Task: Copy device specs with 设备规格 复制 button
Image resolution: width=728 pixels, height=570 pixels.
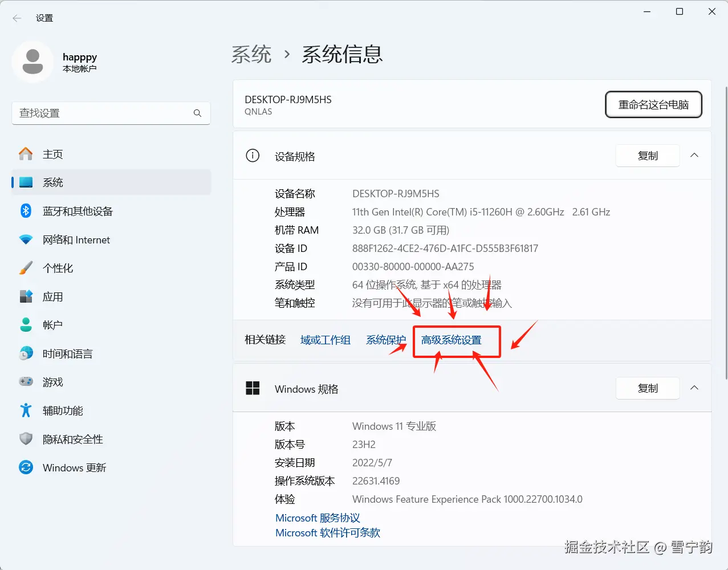Action: [x=648, y=156]
